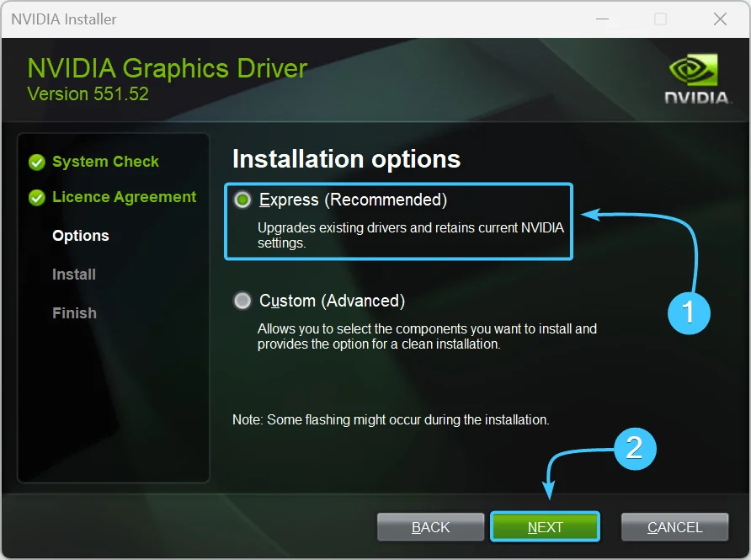This screenshot has height=560, width=751.
Task: Click the System Check green checkmark icon
Action: (x=37, y=163)
